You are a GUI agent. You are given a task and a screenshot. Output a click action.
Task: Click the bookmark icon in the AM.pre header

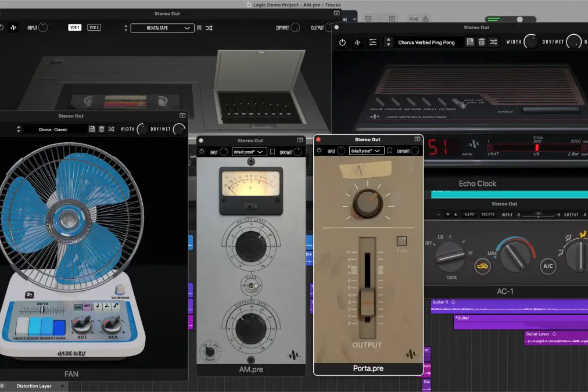pos(273,151)
